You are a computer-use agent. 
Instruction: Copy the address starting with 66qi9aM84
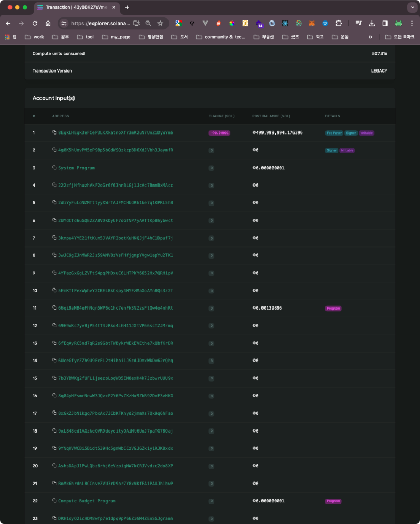tap(54, 308)
